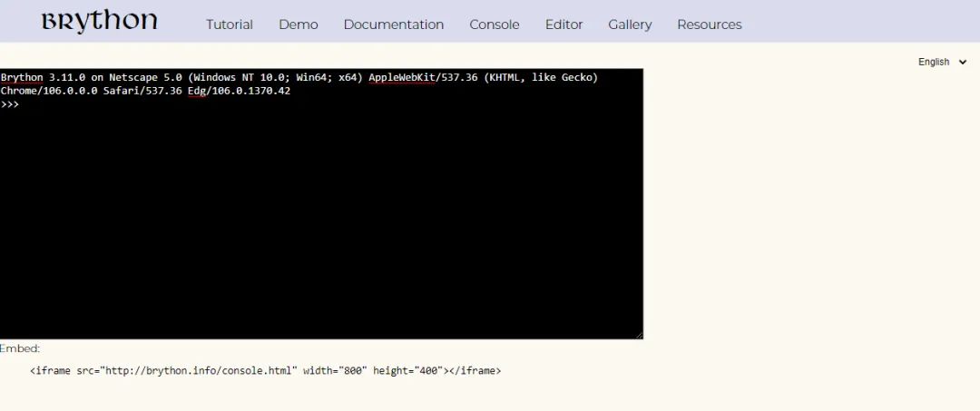Open the Demo page
This screenshot has height=411, width=980.
pos(299,24)
